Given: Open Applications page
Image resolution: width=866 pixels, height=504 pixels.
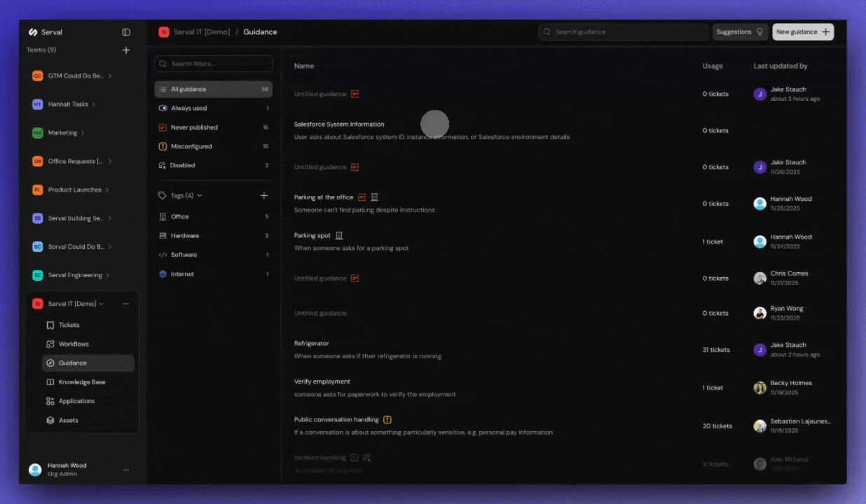Looking at the screenshot, I should point(88,401).
